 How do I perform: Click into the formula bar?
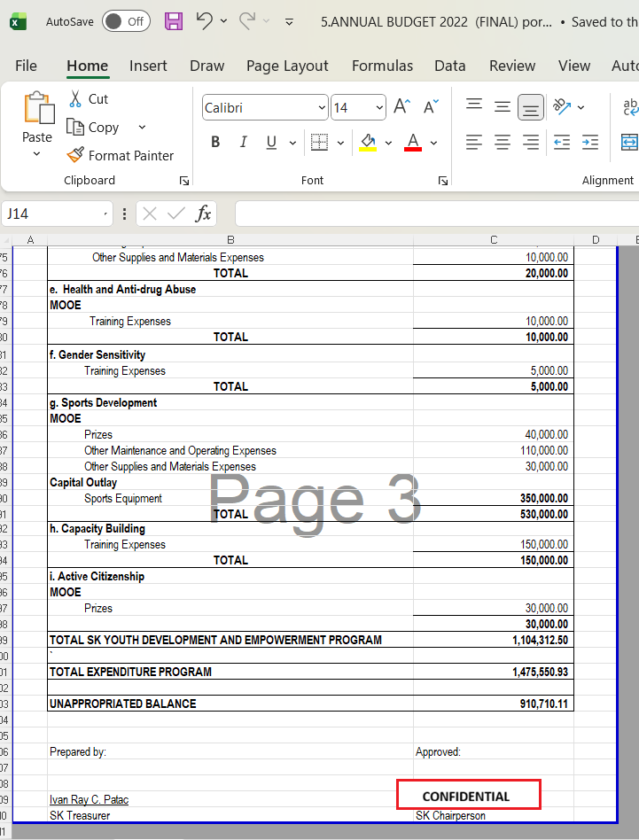(437, 214)
